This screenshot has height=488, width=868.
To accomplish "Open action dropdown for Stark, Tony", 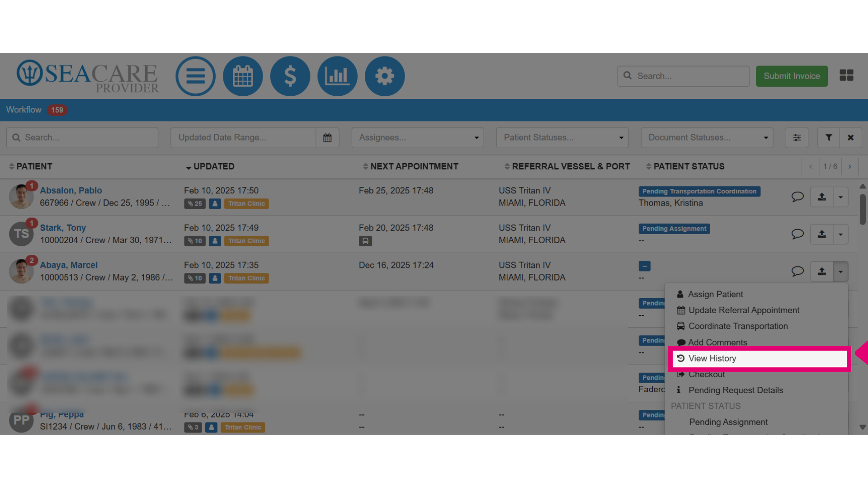I will pyautogui.click(x=841, y=234).
